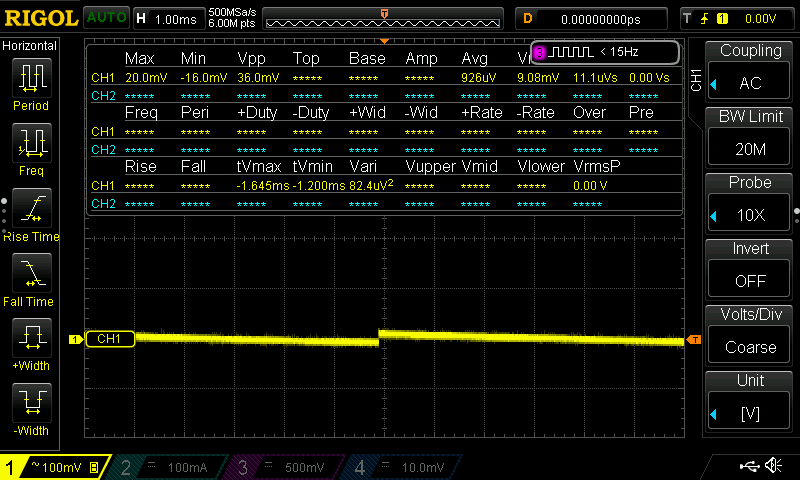Click the channel 1 bandwidth limit B icon
800x480 pixels.
point(94,467)
